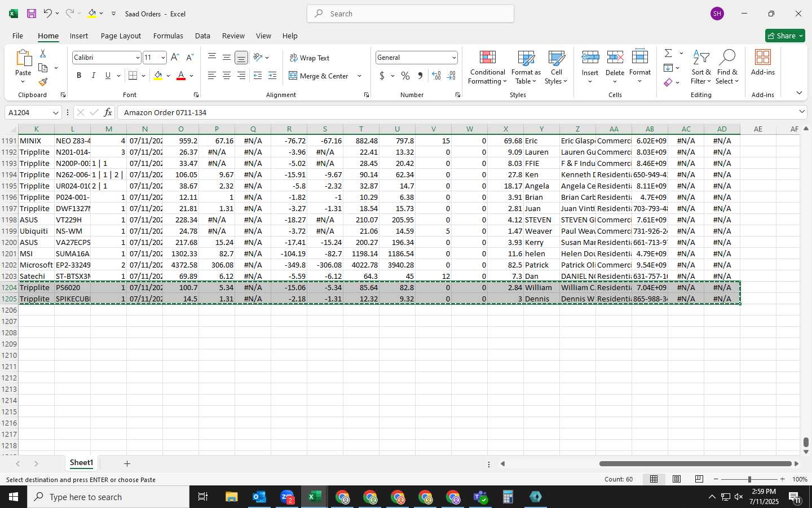Expand the Name Box dropdown
Viewport: 812px width, 508px height.
pos(55,112)
